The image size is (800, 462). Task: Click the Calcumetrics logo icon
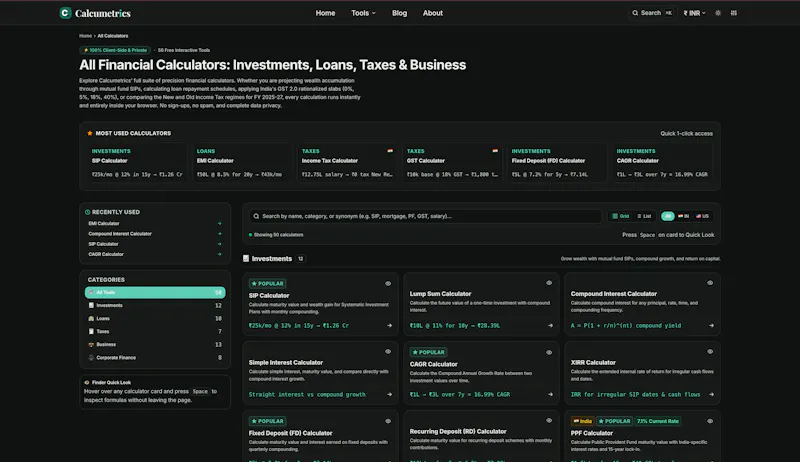(x=65, y=13)
